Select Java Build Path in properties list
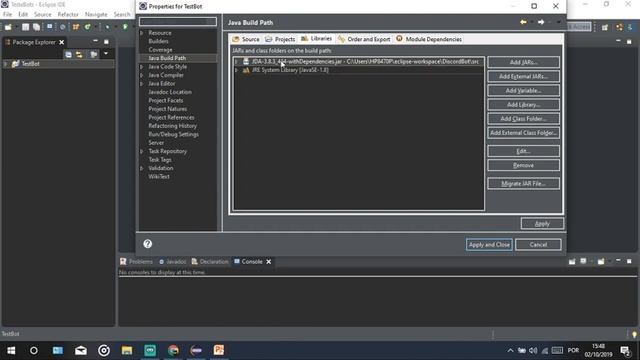Image resolution: width=640 pixels, height=360 pixels. [167, 58]
